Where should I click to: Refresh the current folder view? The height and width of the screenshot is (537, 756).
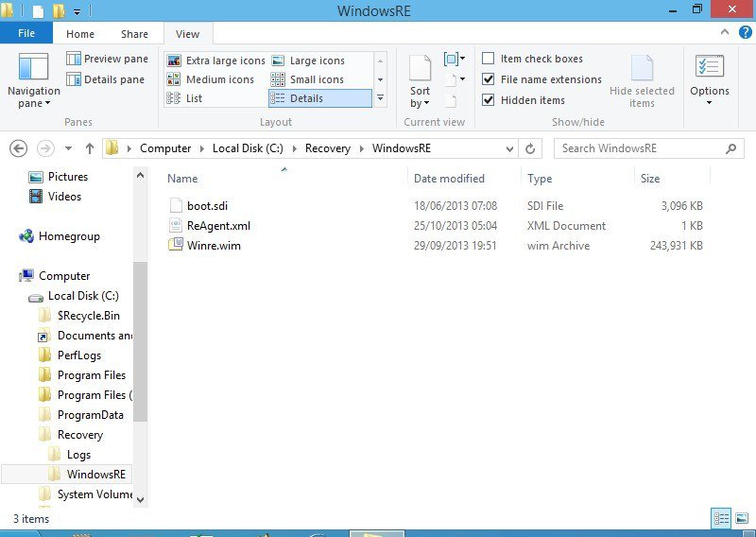[x=530, y=148]
